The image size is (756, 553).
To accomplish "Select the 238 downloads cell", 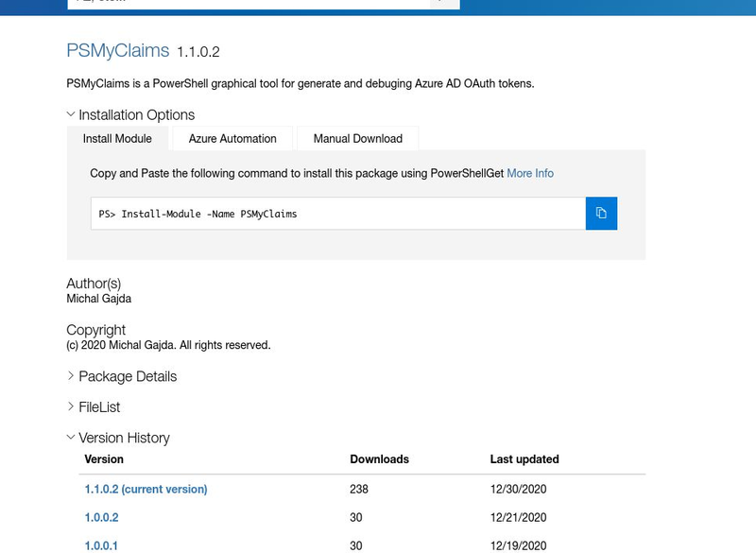I will 359,489.
